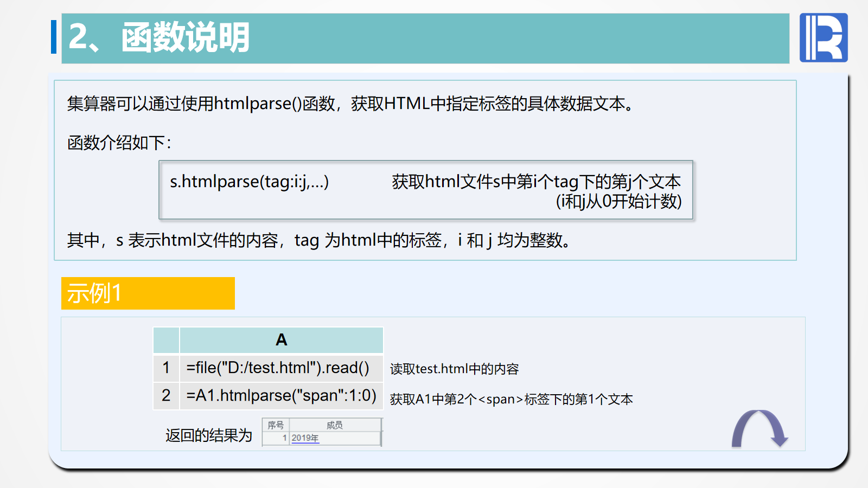The image size is (868, 488).
Task: Click the 成员 result column header
Action: tap(335, 425)
